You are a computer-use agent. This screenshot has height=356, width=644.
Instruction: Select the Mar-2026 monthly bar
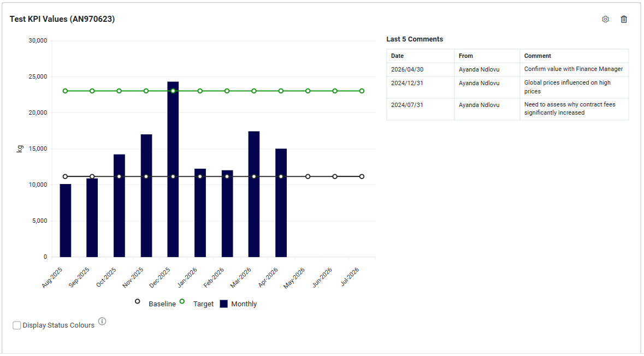254,194
